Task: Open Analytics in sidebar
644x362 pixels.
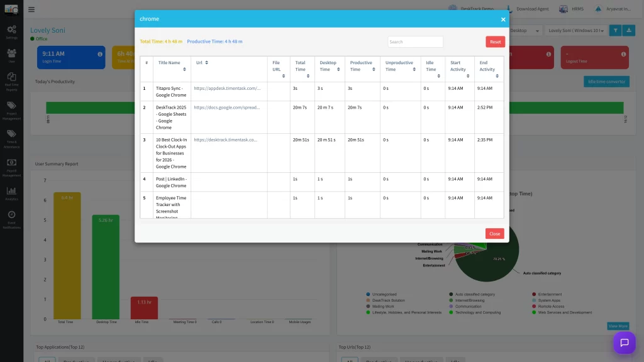Action: pos(11,194)
